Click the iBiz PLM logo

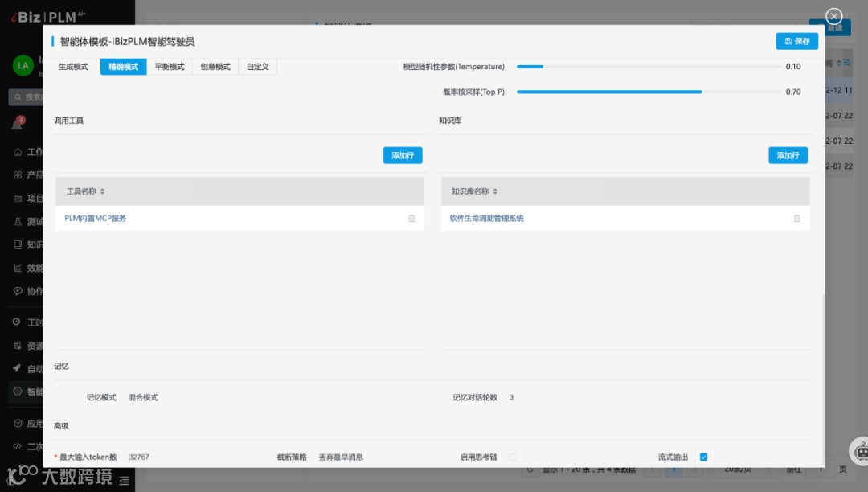coord(48,17)
